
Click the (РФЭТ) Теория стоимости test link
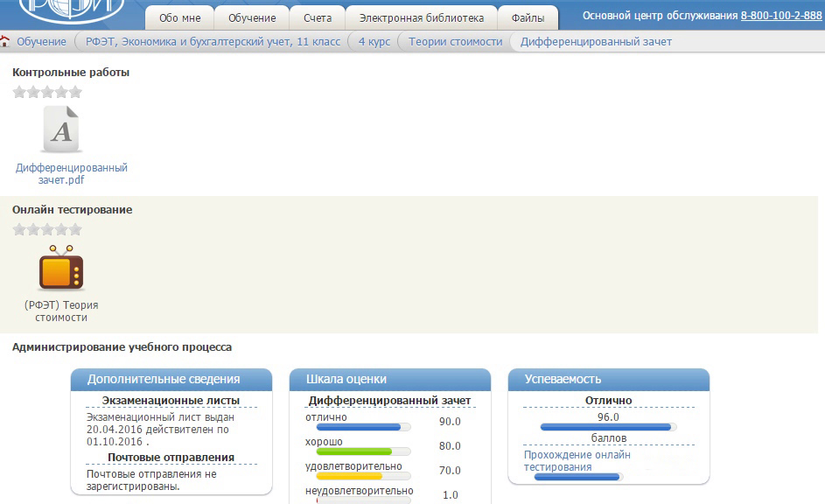(61, 311)
